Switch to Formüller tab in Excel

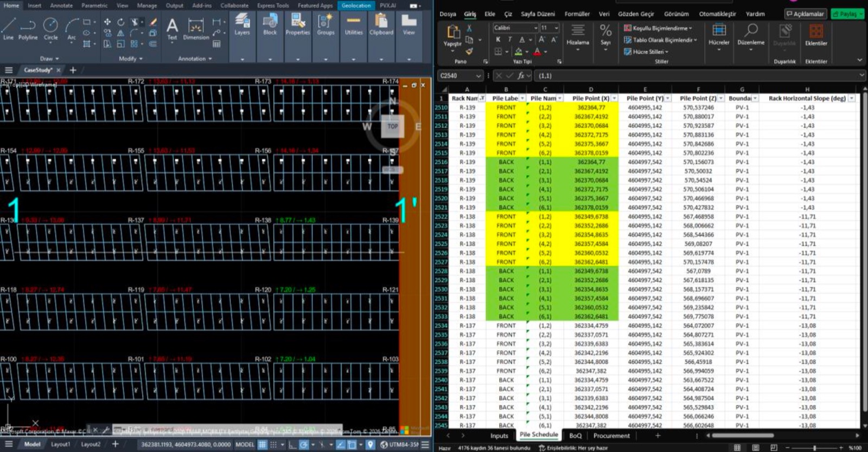click(x=577, y=14)
